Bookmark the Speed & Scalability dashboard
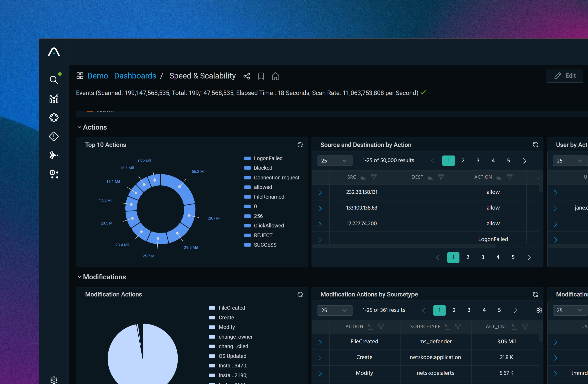 click(x=261, y=76)
